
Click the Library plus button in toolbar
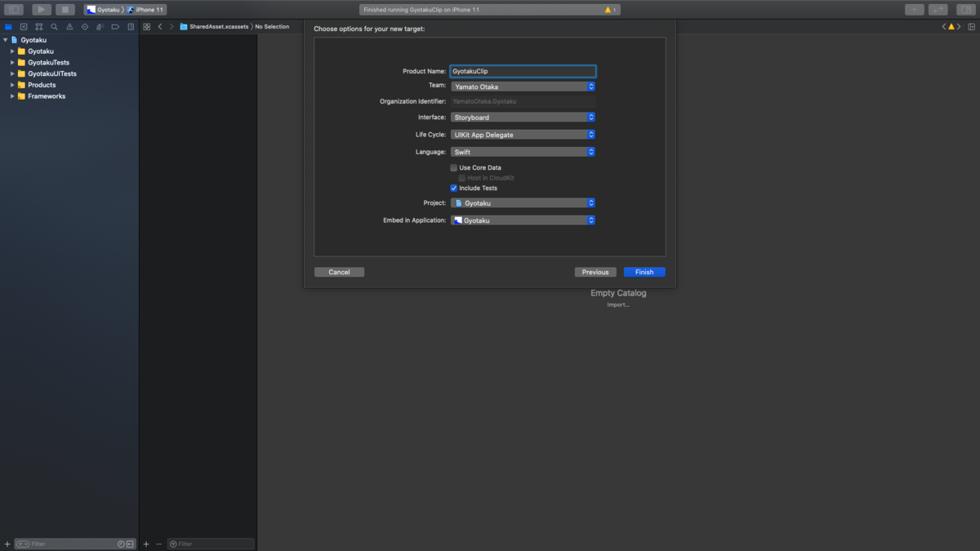point(915,10)
